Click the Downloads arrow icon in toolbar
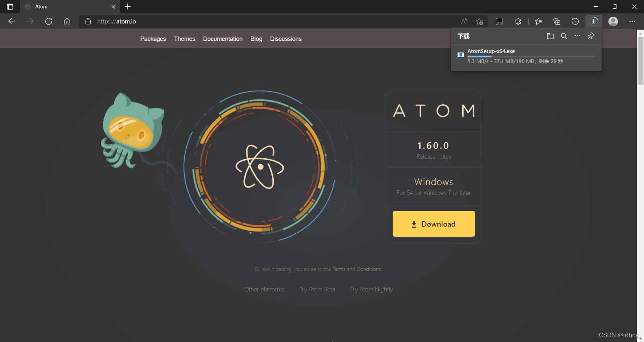Viewport: 644px width, 342px height. (x=594, y=21)
